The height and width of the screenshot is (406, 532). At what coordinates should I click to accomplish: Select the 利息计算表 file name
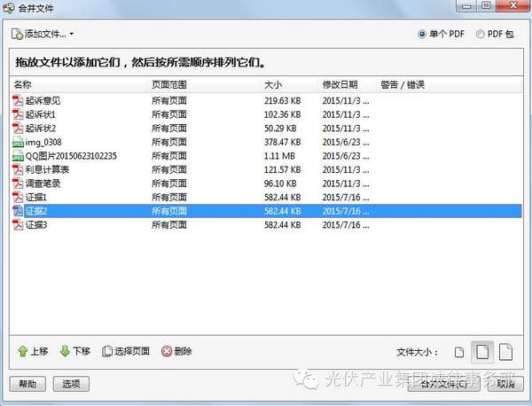click(47, 169)
